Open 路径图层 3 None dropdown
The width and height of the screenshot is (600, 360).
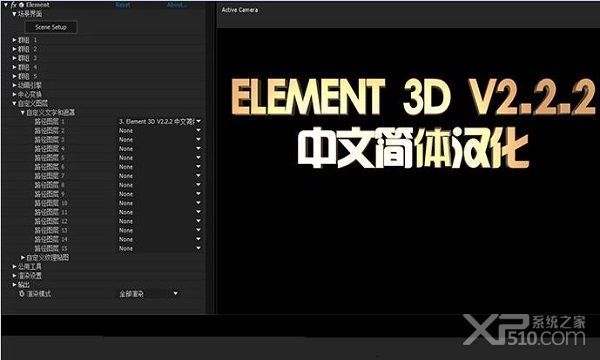[160, 140]
